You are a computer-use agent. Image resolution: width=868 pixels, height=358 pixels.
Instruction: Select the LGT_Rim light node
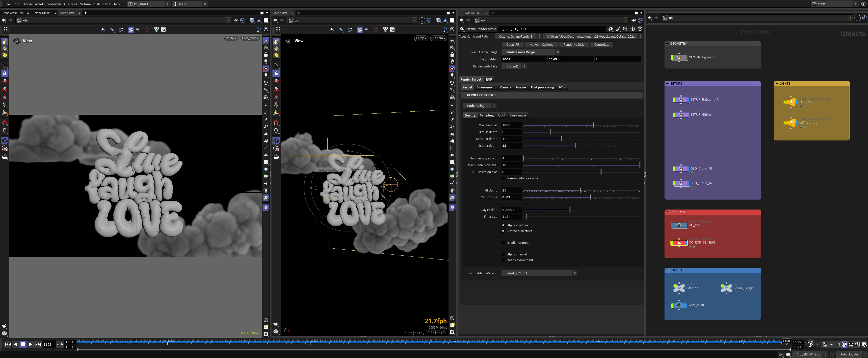[791, 102]
